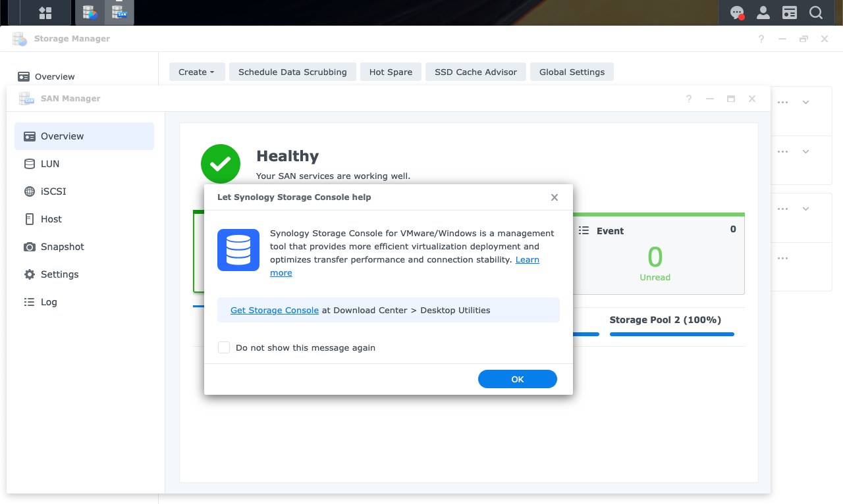Screen dimensions: 843x504
Task: Switch to Storage Manager taskbar icon
Action: (90, 13)
